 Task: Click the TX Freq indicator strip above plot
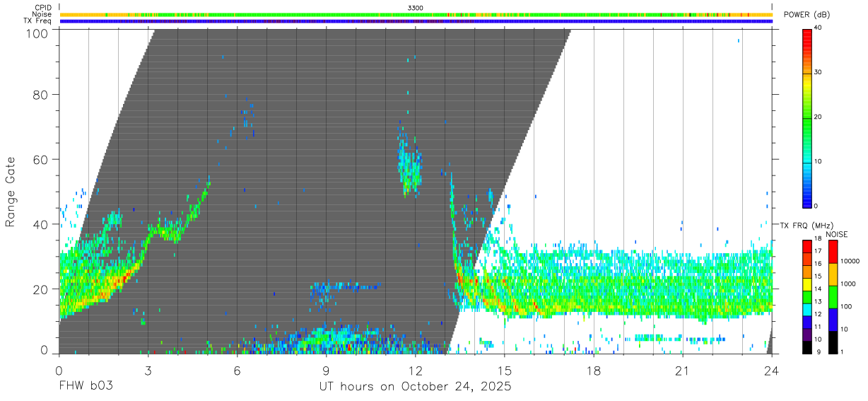pyautogui.click(x=416, y=21)
